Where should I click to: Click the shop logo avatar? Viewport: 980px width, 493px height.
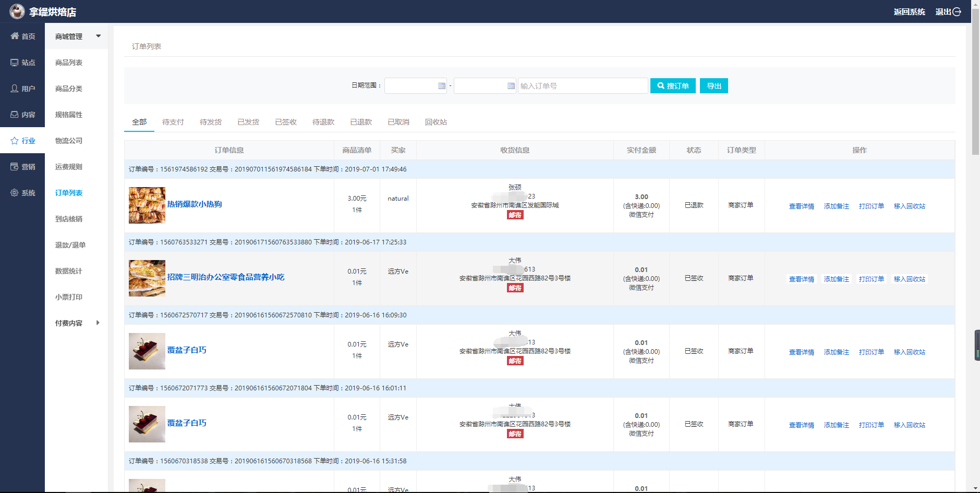coord(17,11)
